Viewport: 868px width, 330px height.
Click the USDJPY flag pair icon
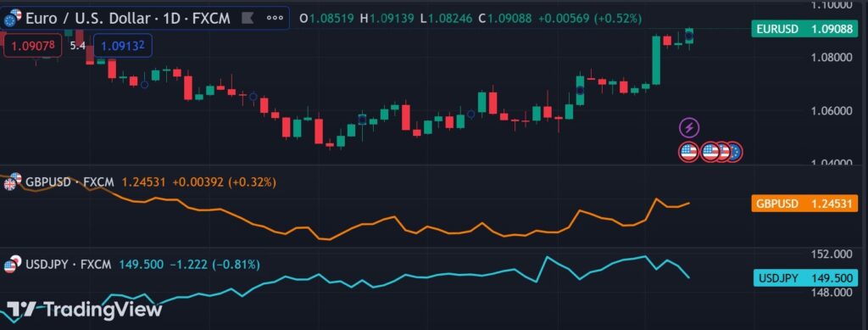[11, 265]
